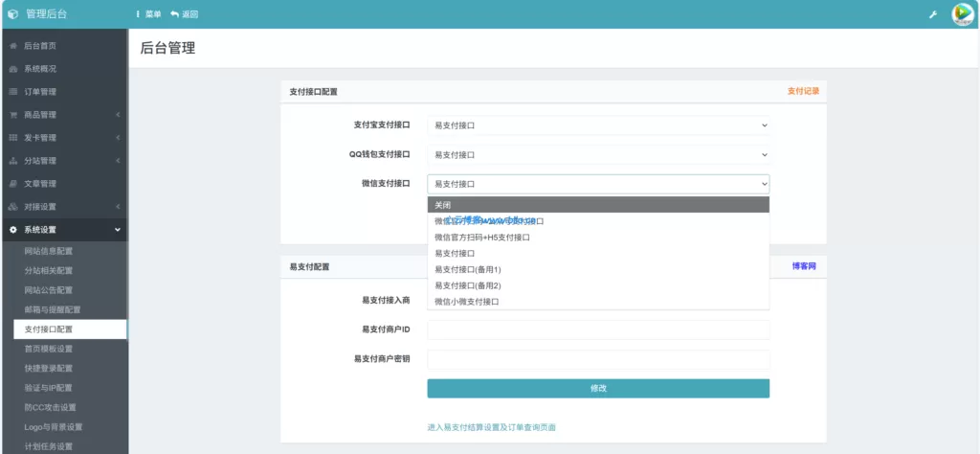Click the return arrow icon beside 返回
Screen dimensions: 980x454
(x=174, y=13)
